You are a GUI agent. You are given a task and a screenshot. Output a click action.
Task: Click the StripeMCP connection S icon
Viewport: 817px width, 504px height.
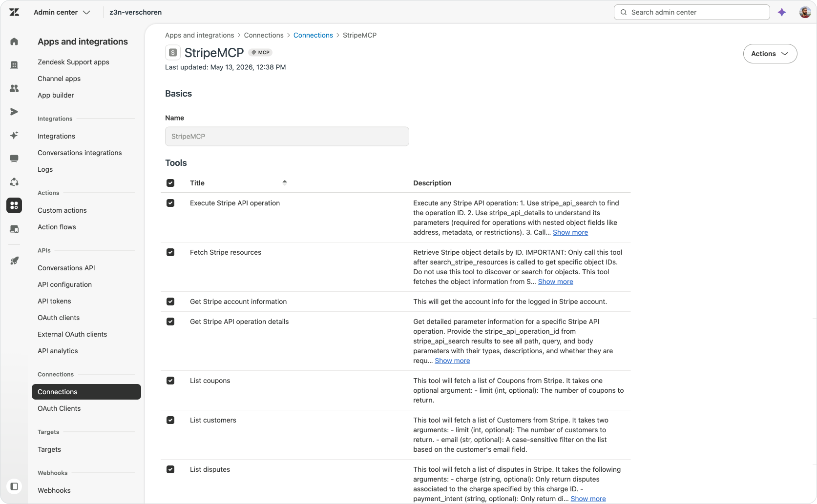(x=173, y=52)
